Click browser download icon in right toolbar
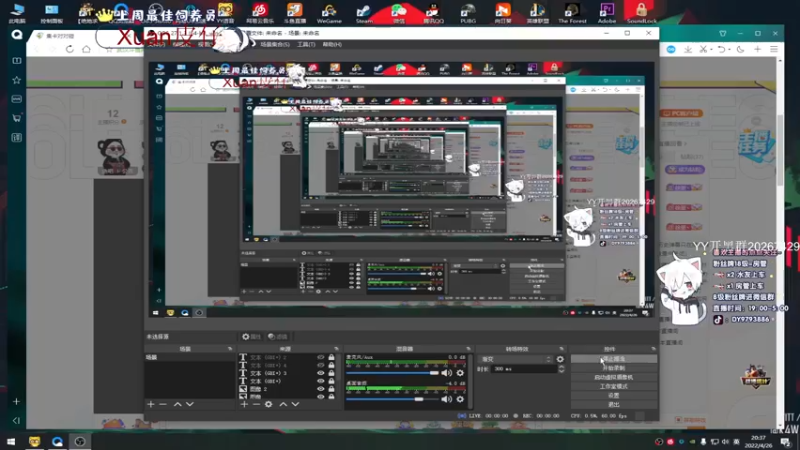Screen dimensions: 800x450 (688, 49)
